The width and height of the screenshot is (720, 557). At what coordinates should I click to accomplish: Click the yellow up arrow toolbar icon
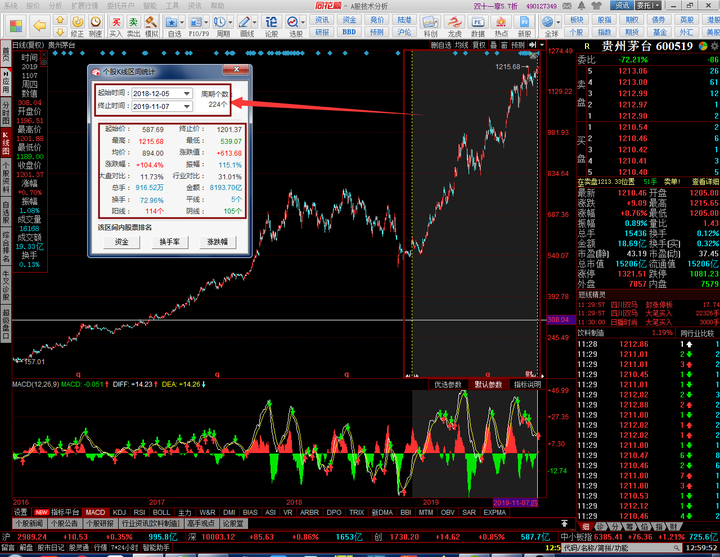(60, 20)
